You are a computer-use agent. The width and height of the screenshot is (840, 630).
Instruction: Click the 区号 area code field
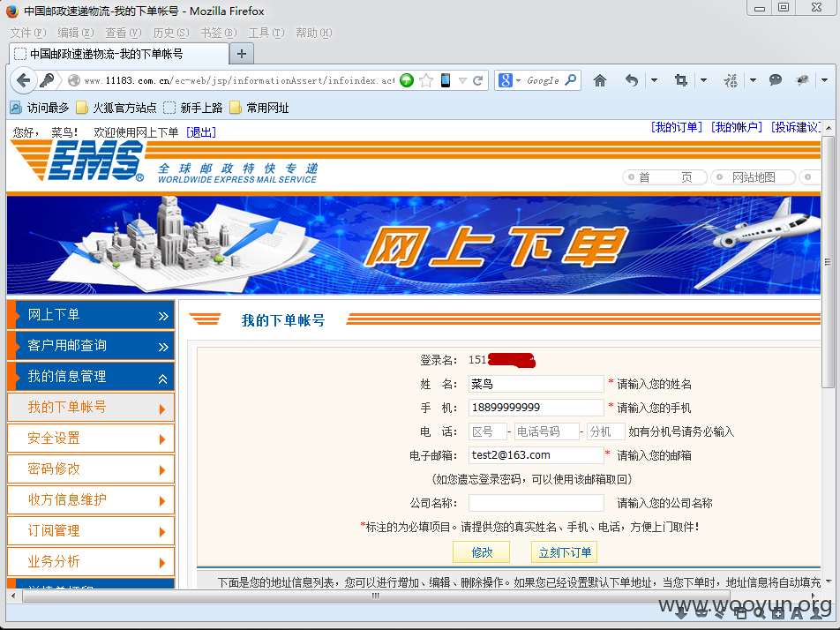point(487,431)
